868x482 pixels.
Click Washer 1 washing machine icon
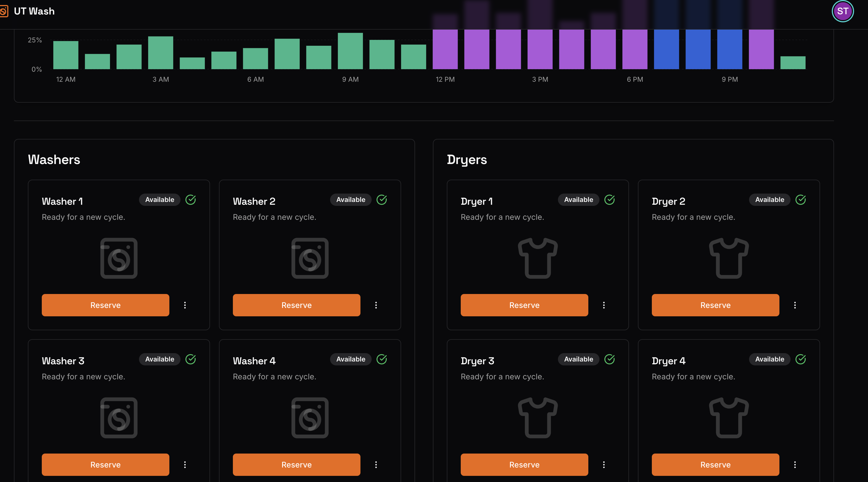[119, 258]
